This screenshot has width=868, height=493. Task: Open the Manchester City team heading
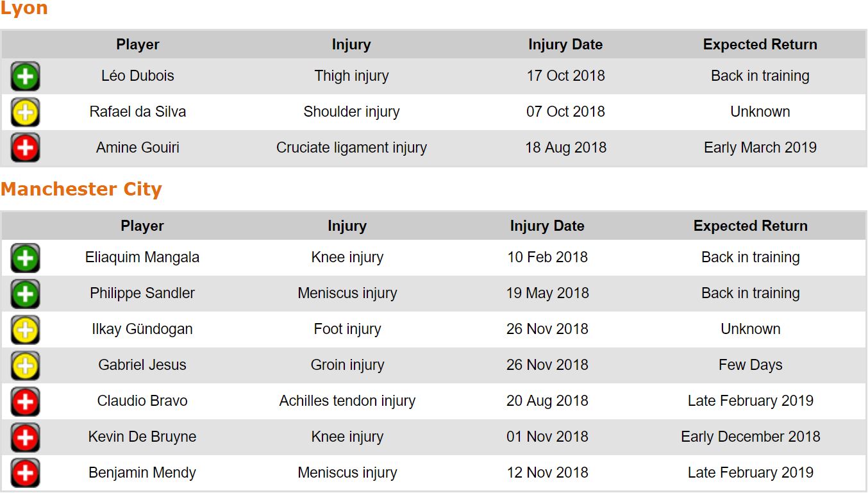point(81,189)
